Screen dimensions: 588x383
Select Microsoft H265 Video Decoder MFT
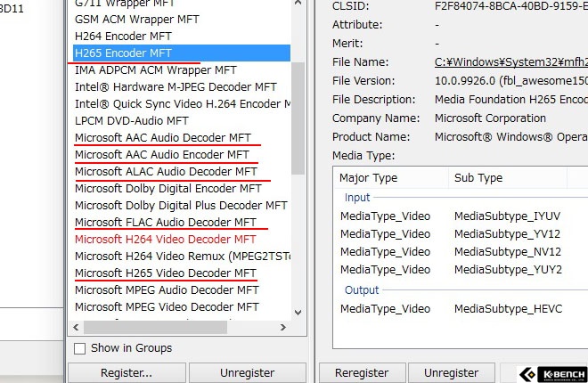pos(166,273)
